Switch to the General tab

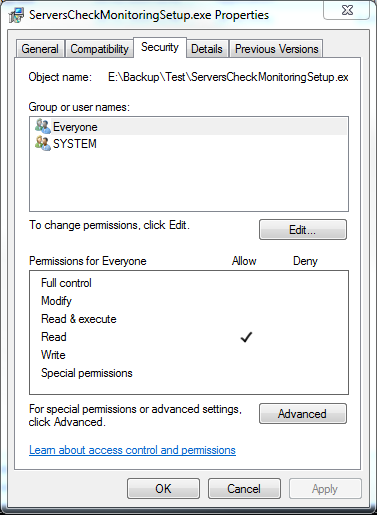click(40, 49)
